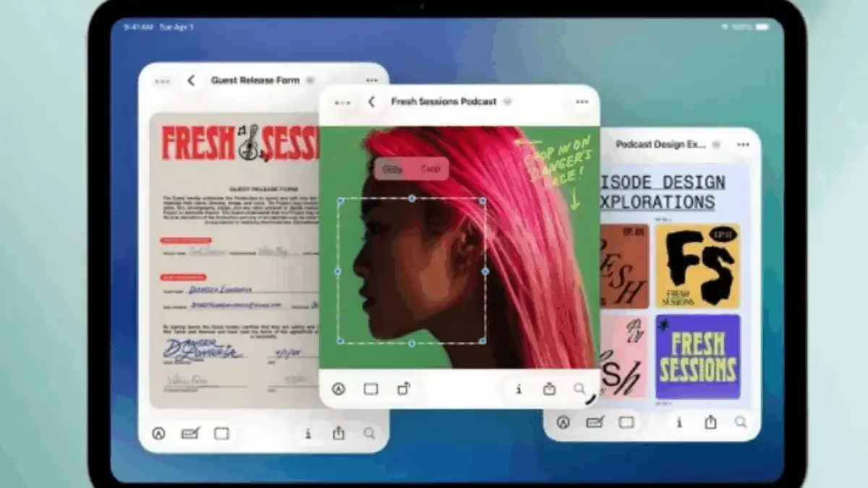Open window controls dots of Guest Release Form
This screenshot has height=488, width=868.
point(162,80)
